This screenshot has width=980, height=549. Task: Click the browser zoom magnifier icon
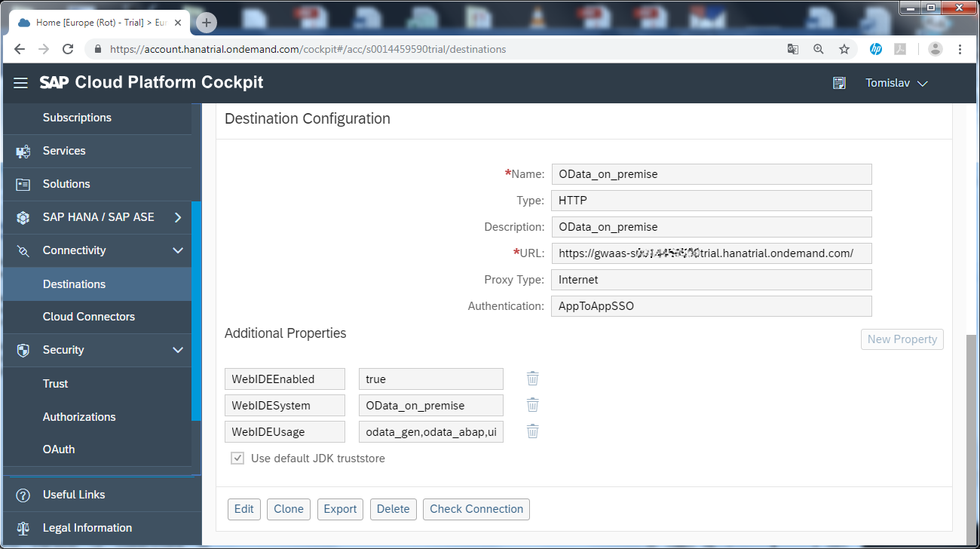(x=819, y=49)
